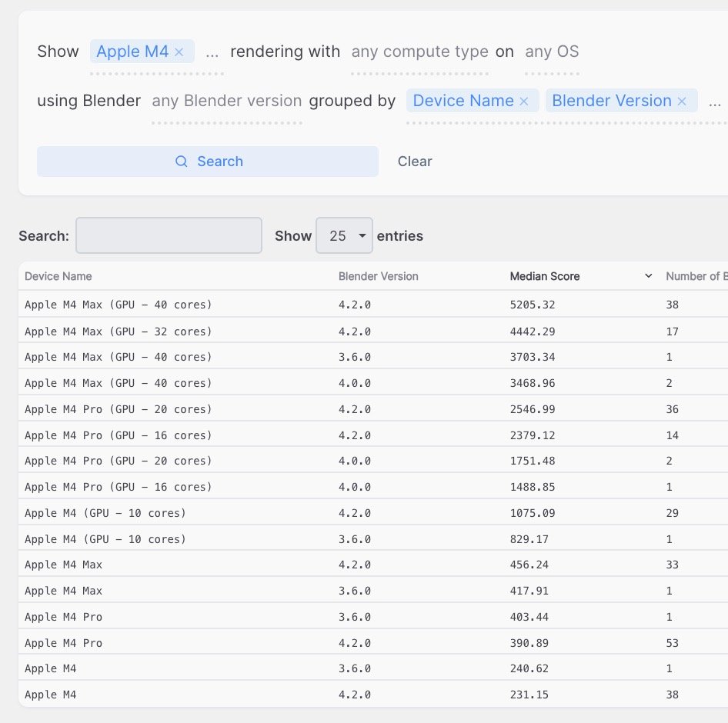The image size is (728, 723).
Task: Select Apple M4 Max (GPU - 40 cores) 4.2.0 row
Action: 373,305
